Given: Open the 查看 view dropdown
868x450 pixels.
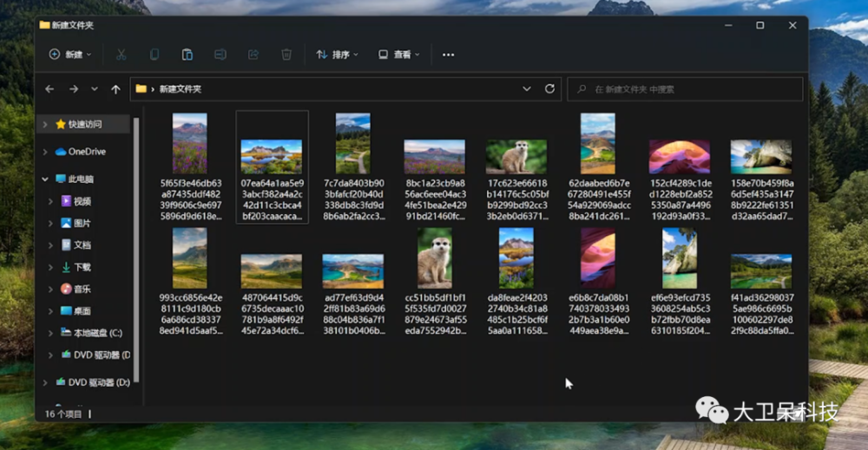Looking at the screenshot, I should coord(399,55).
